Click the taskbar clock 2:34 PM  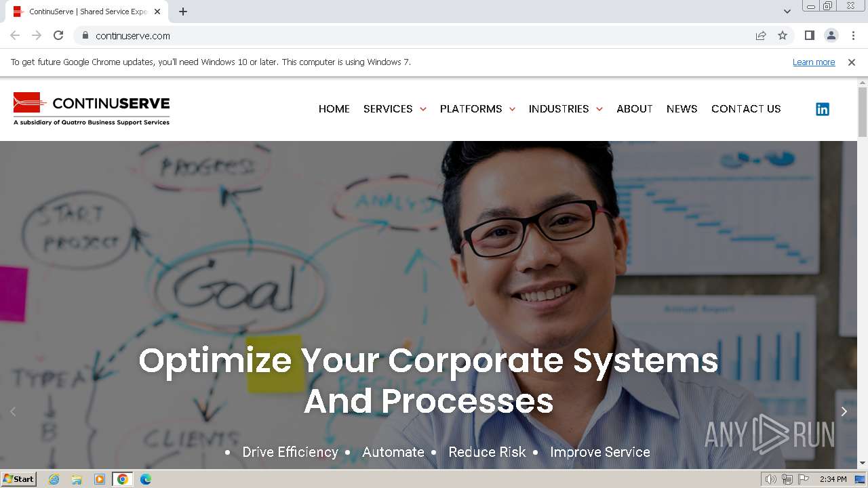point(833,479)
